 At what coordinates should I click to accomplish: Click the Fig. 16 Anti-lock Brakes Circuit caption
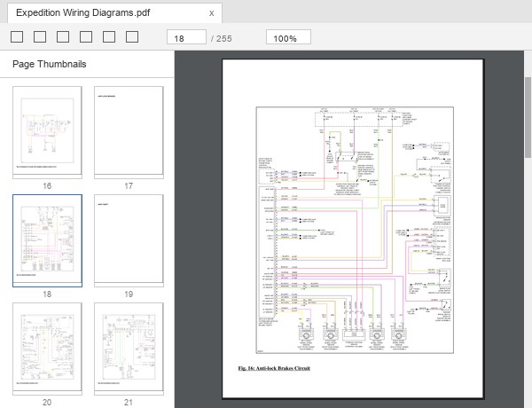(274, 368)
